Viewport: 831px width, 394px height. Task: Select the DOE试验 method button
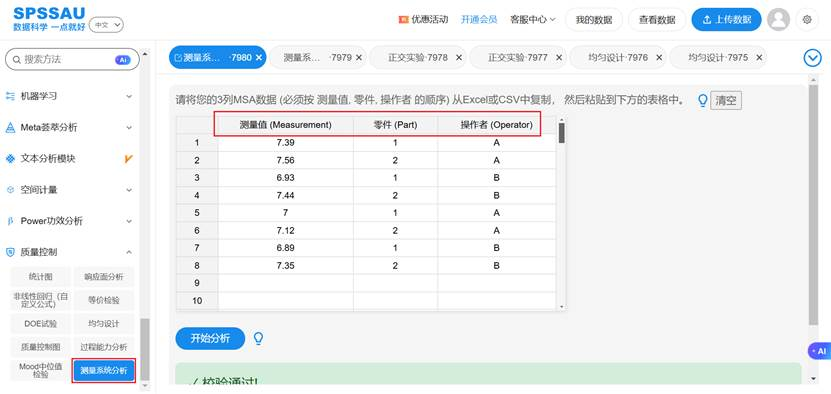coord(40,323)
